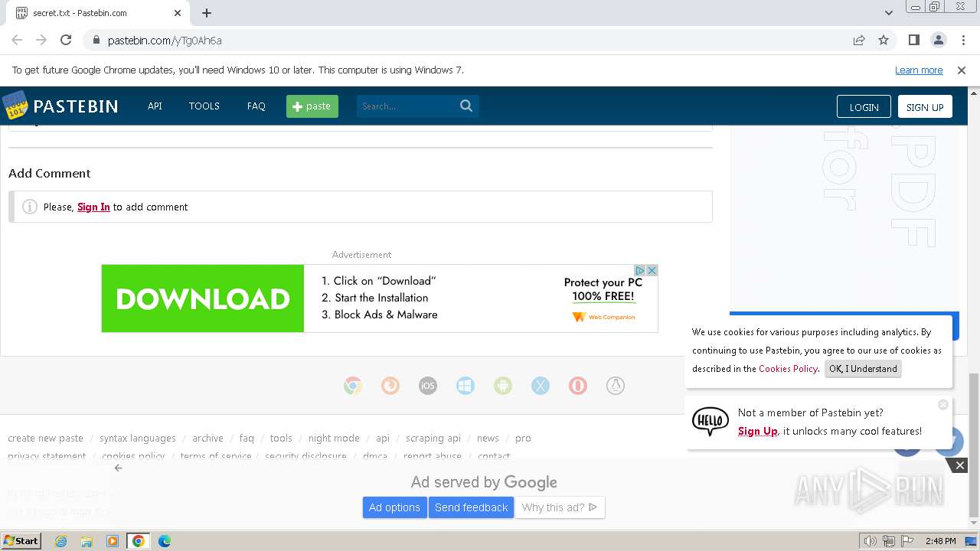Viewport: 980px width, 551px height.
Task: Open the macOS X app icon in footer
Action: pos(541,386)
